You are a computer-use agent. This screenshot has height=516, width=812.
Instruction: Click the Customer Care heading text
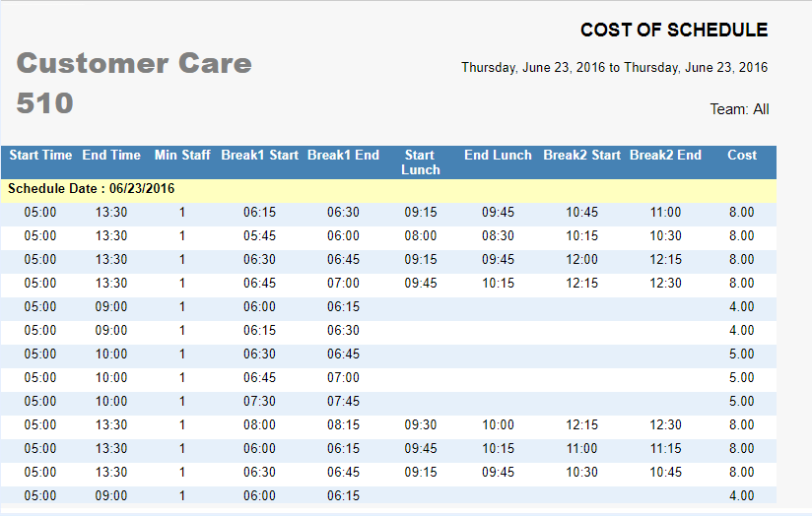pos(134,64)
